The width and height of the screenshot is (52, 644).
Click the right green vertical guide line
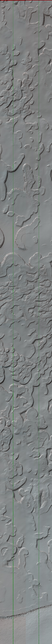pos(39,322)
